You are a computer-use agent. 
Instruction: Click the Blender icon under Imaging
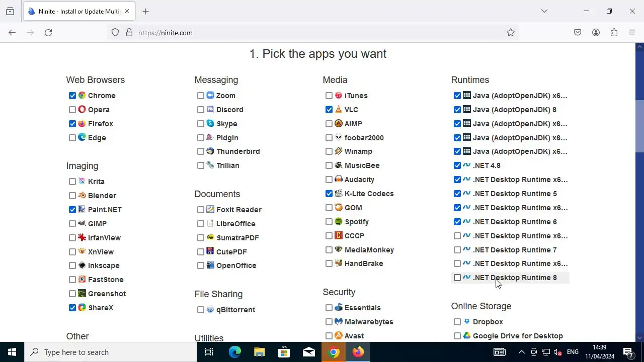(x=82, y=195)
